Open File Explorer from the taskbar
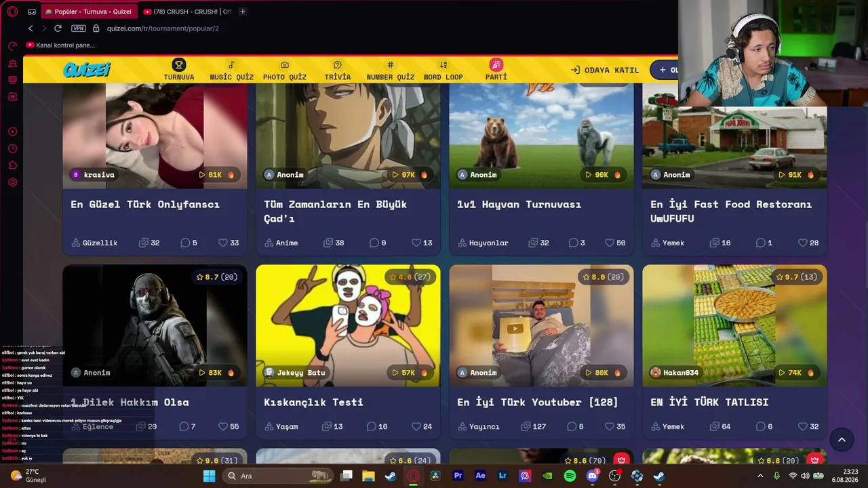This screenshot has width=868, height=488. click(x=368, y=476)
